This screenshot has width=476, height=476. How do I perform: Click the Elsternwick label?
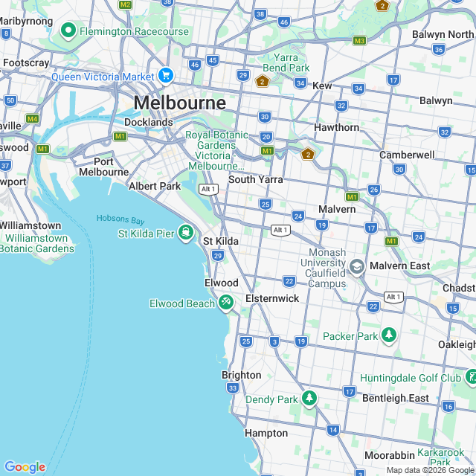[272, 298]
